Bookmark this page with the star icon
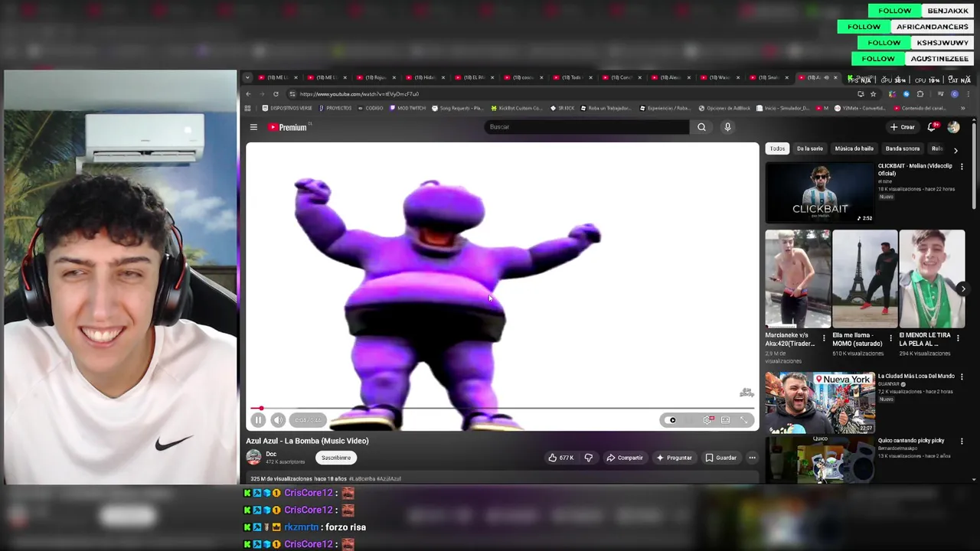The width and height of the screenshot is (980, 551). (873, 94)
